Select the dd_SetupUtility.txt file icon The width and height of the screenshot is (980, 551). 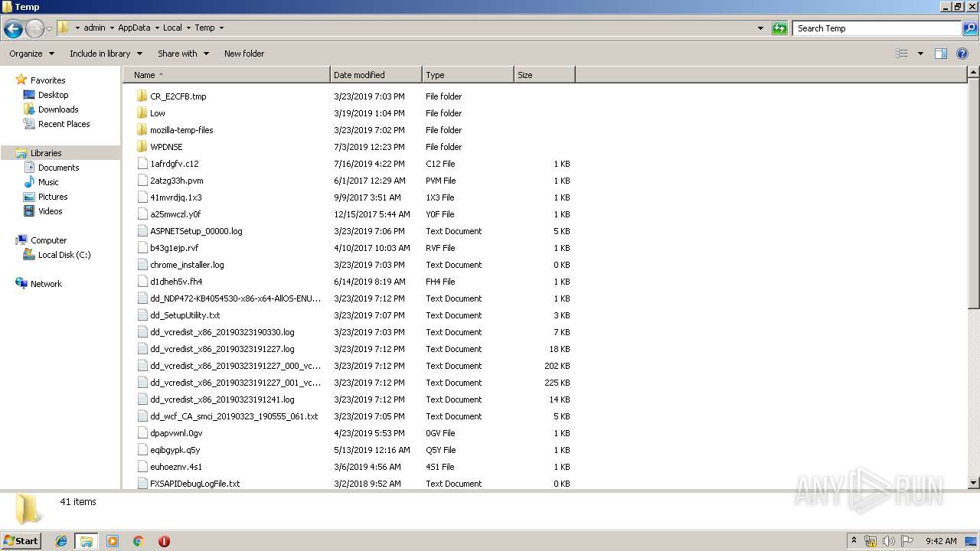pos(142,315)
